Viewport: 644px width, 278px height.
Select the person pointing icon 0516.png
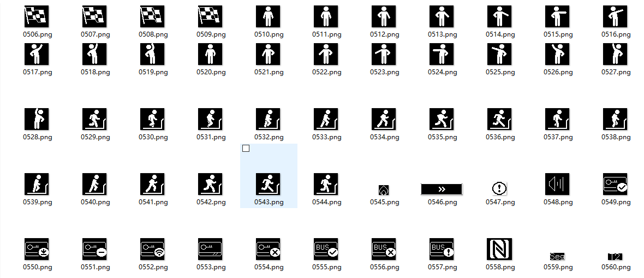(615, 17)
